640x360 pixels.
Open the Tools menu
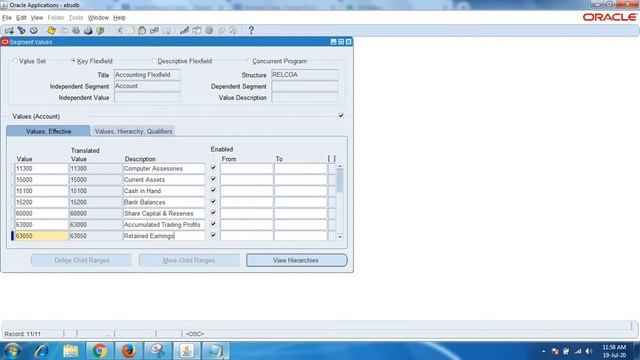tap(76, 18)
